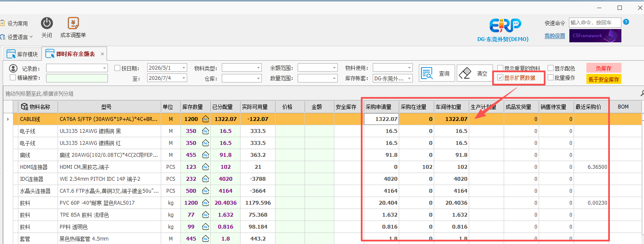The width and height of the screenshot is (644, 244).
Task: Open the 成本调整单 icon
Action: point(73,23)
